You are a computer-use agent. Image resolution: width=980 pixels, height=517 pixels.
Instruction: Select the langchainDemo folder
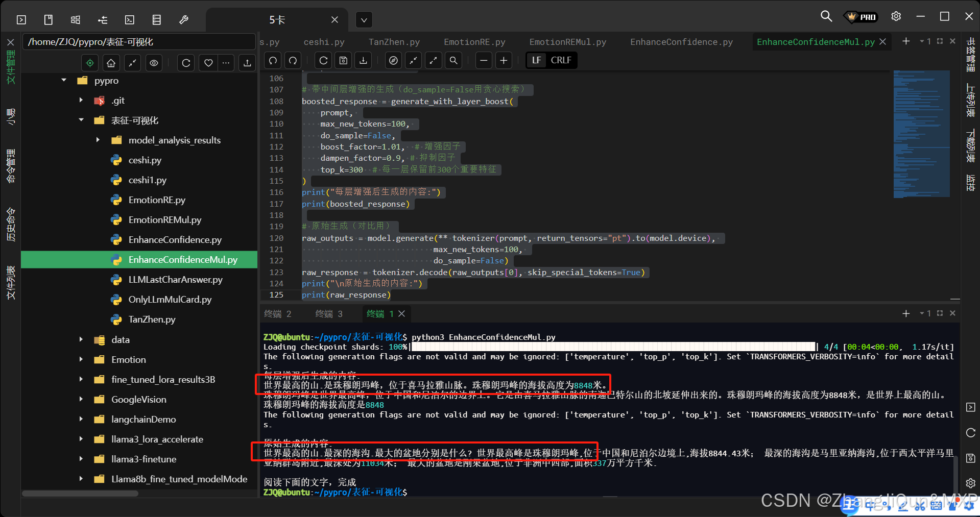click(x=144, y=419)
